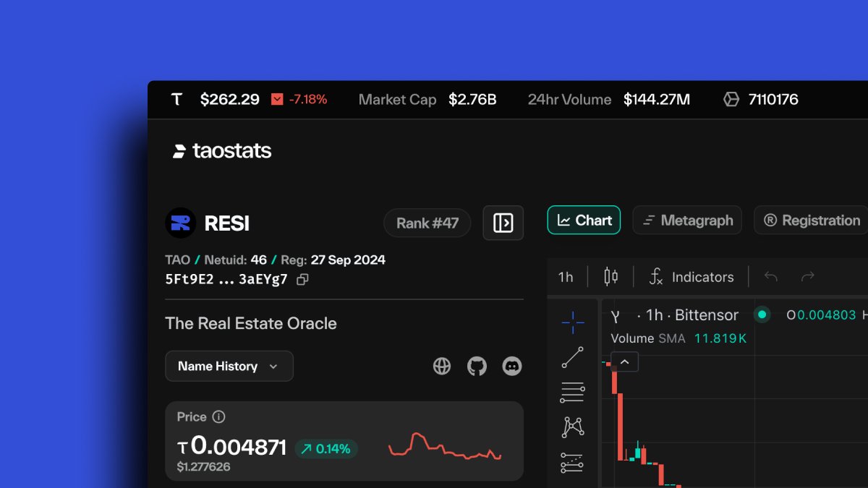The image size is (868, 488).
Task: Switch to the Chart tab
Action: [584, 221]
